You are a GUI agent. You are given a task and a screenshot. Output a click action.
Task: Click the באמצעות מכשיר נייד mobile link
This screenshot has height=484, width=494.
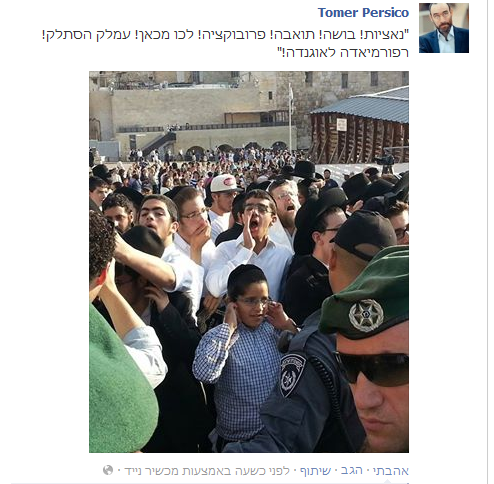[181, 471]
